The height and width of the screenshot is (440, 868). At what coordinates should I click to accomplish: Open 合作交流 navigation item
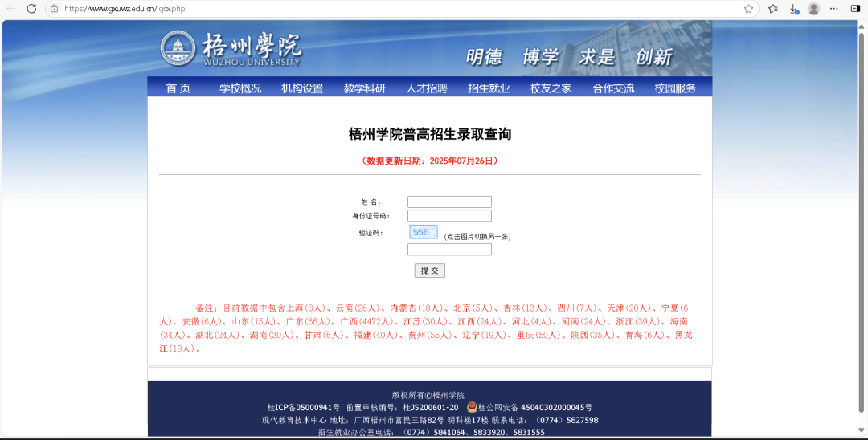coord(613,88)
